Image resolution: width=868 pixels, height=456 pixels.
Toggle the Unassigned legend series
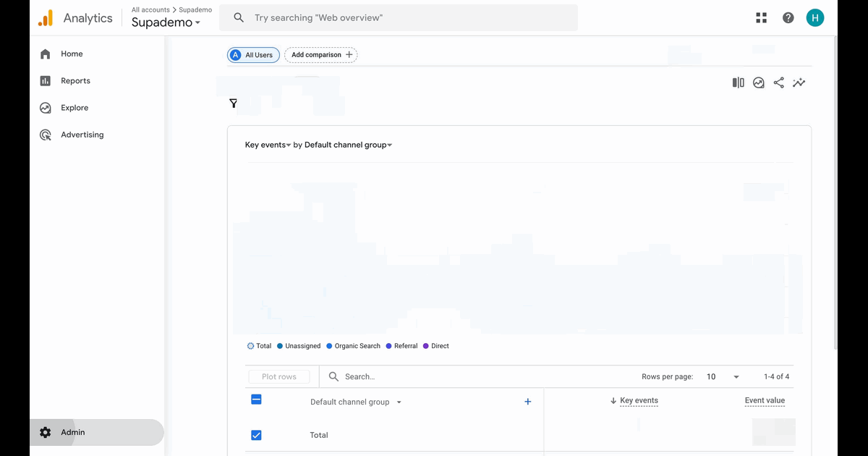pos(299,346)
